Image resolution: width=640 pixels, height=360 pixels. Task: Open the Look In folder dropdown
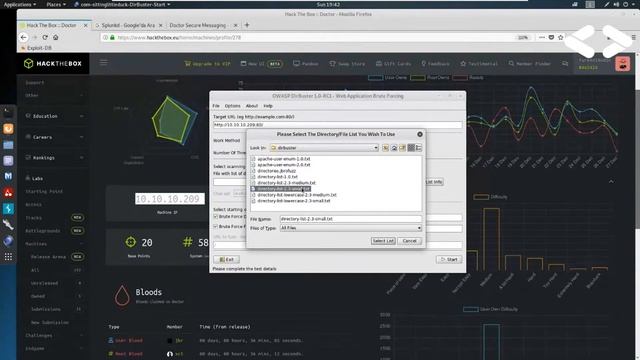click(324, 148)
